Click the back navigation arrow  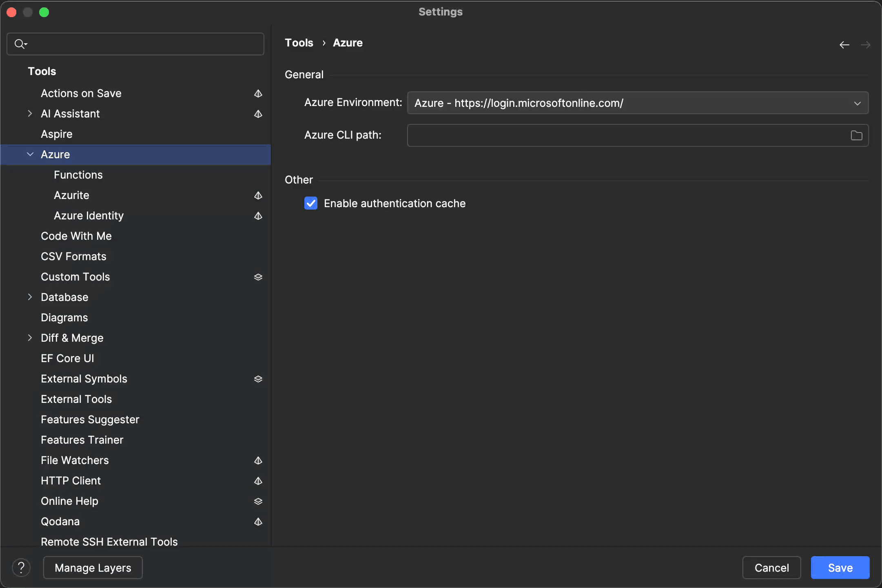844,45
